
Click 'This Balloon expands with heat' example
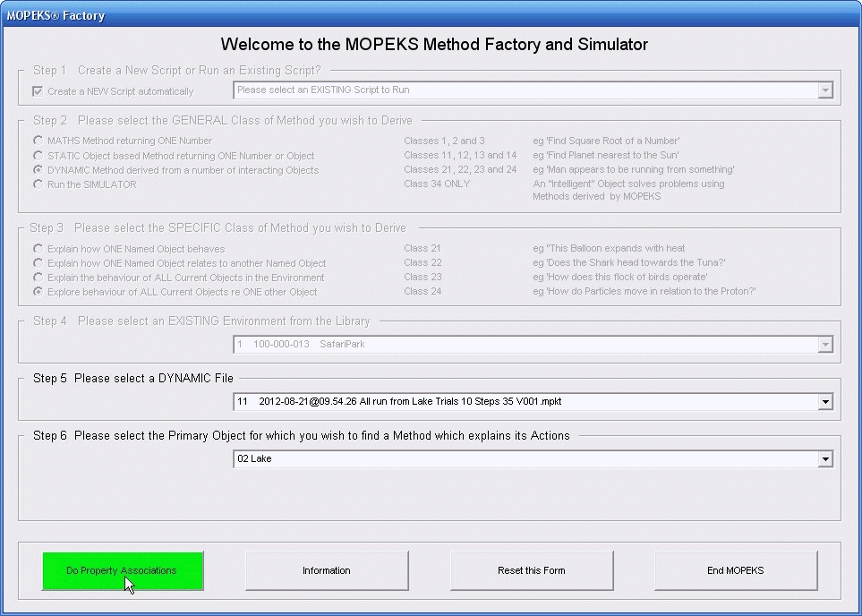click(x=609, y=248)
